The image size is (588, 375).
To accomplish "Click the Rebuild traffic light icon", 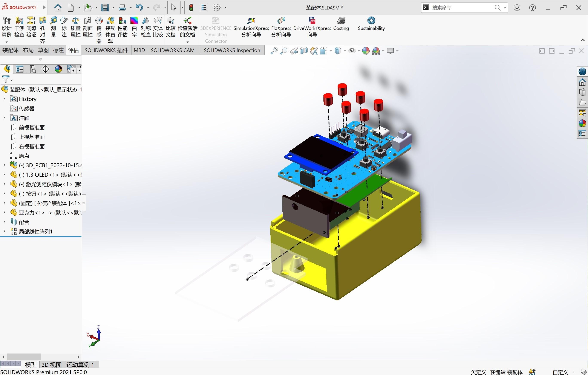I will (191, 8).
